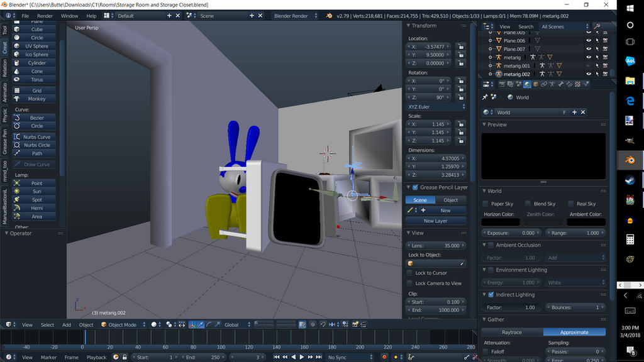Select the translate manipulator arrow icon

[201, 325]
